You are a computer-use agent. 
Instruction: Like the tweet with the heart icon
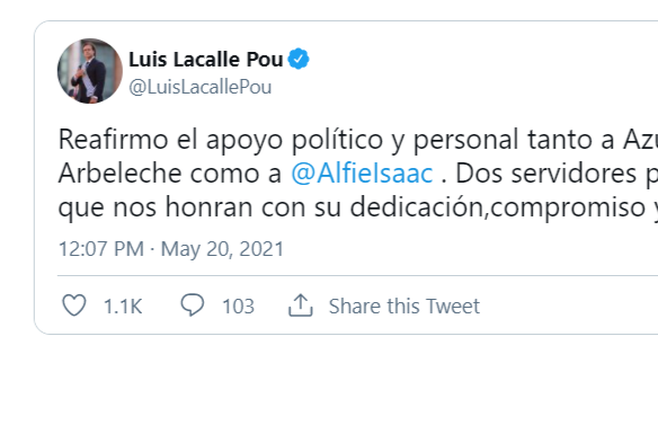(74, 305)
